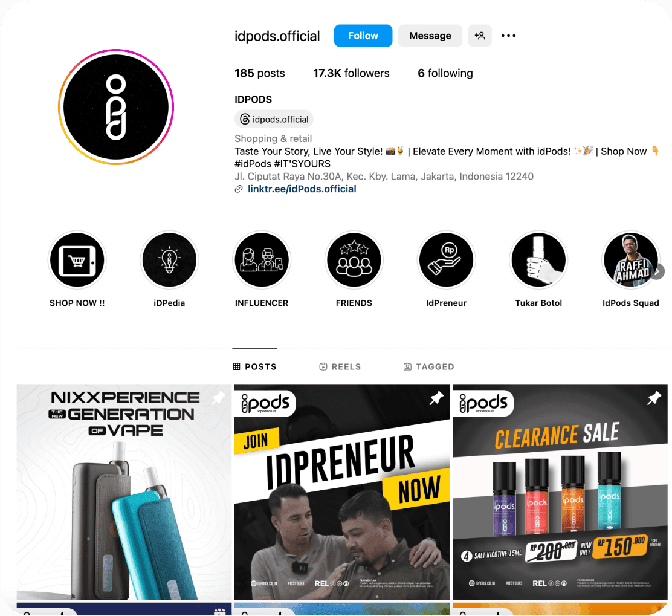Send a Message to idpods.official
Screen dimensions: 672x616
(x=430, y=36)
